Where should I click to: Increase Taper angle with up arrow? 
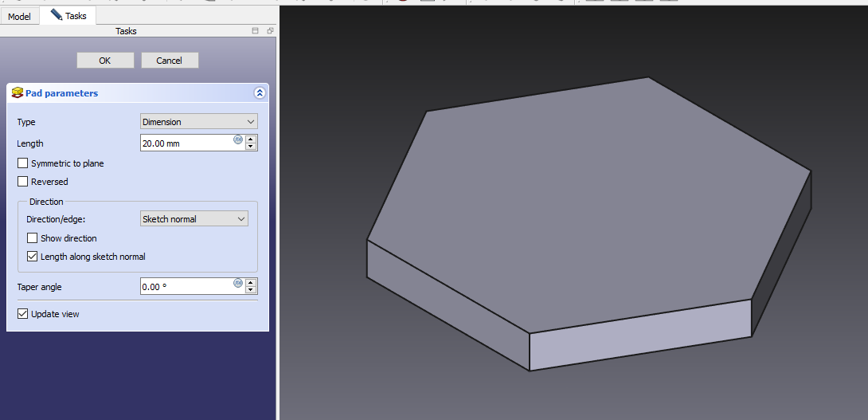[251, 283]
